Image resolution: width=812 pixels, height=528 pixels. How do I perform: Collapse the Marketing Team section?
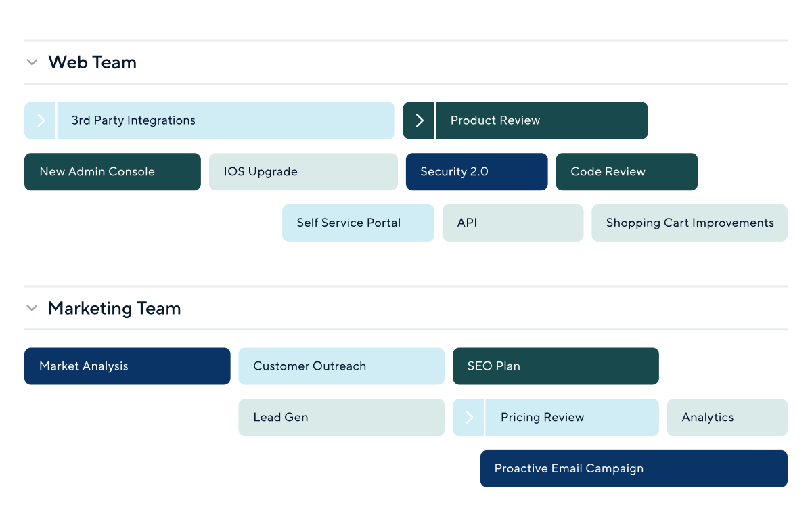[x=31, y=308]
